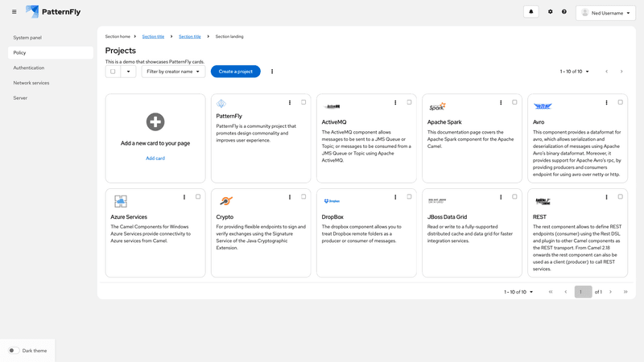This screenshot has height=362, width=644.
Task: Expand the Filter by creator name dropdown
Action: (173, 72)
